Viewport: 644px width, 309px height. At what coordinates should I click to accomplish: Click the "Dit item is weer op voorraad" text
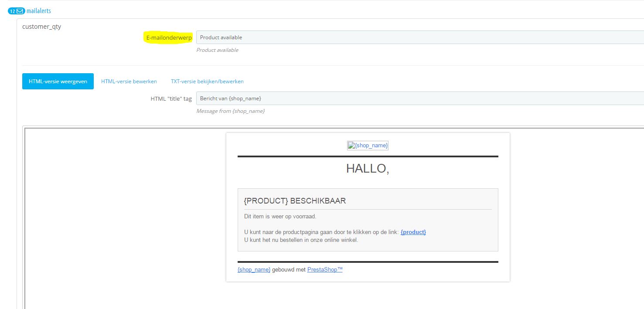tap(280, 217)
